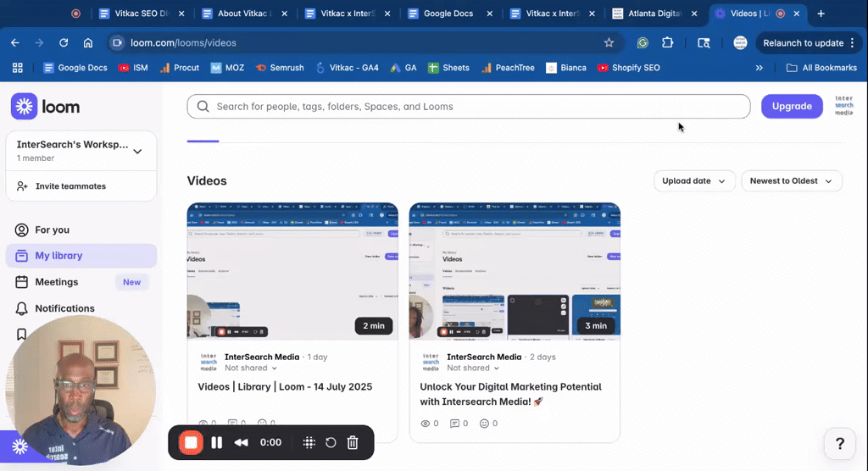Viewport: 868px width, 471px height.
Task: Go forward in browser history
Action: [39, 42]
